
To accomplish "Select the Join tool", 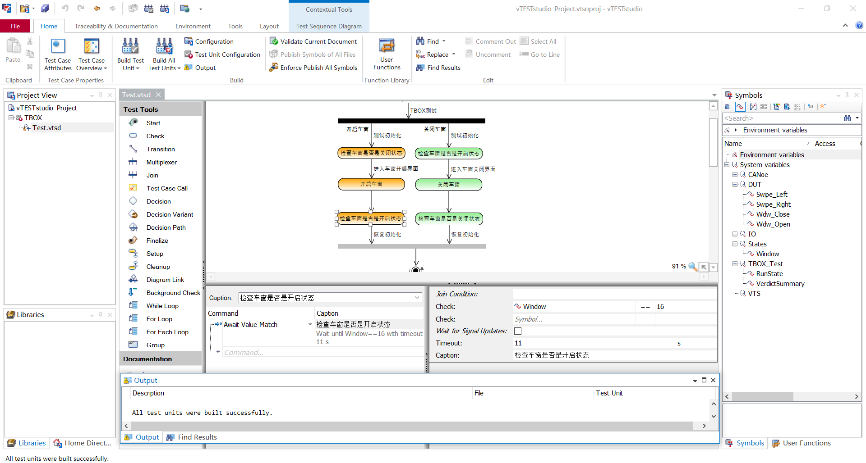I will tap(152, 175).
